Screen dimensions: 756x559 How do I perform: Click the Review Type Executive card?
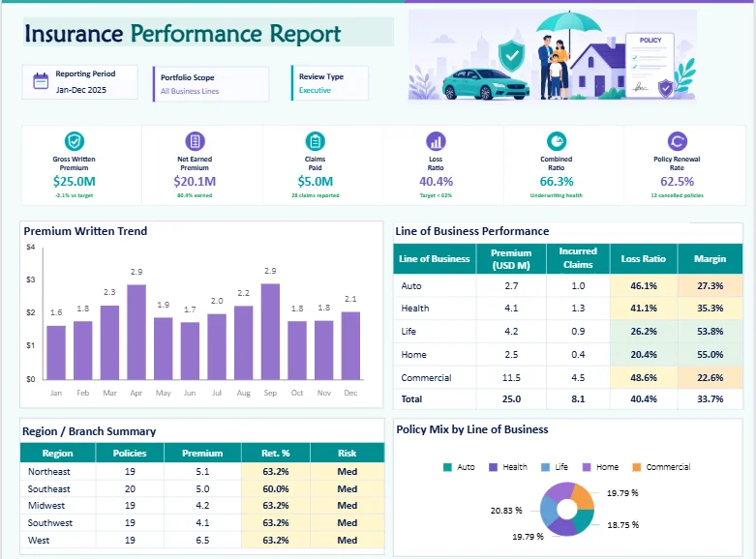click(x=330, y=83)
